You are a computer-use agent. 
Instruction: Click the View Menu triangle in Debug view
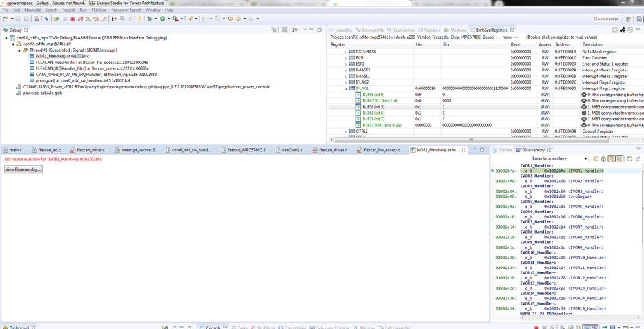tap(305, 30)
